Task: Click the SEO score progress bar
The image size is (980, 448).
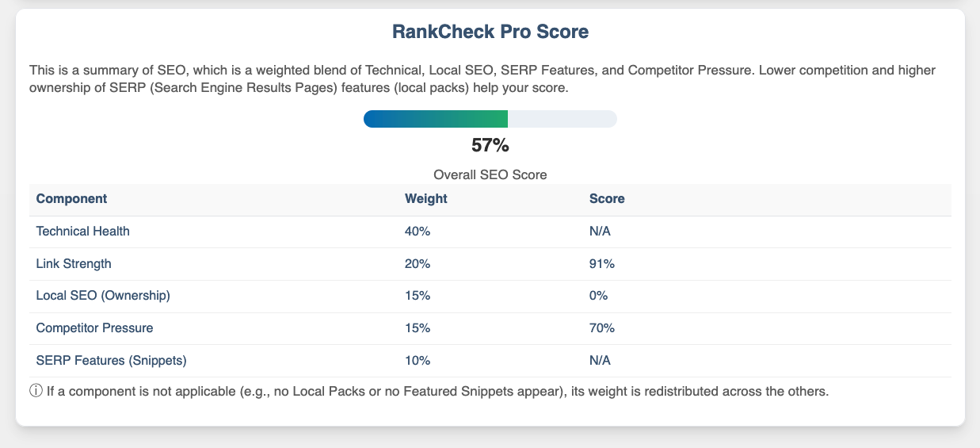Action: pyautogui.click(x=490, y=119)
